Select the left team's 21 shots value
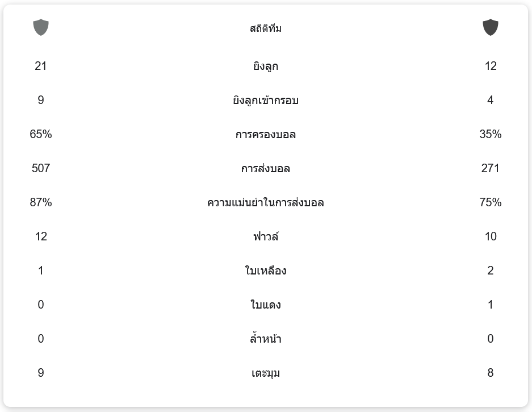This screenshot has width=532, height=412. click(41, 66)
